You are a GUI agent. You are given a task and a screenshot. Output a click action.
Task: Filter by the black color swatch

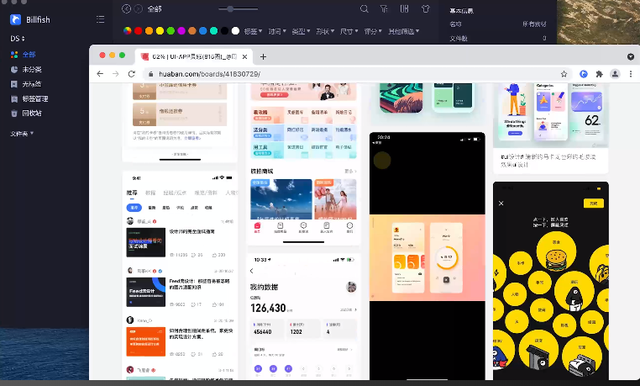[224, 31]
